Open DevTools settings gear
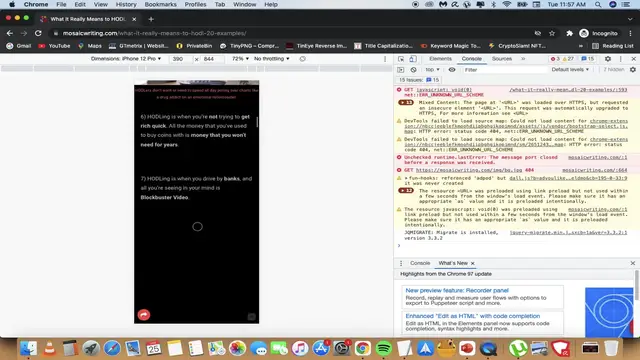 click(608, 59)
